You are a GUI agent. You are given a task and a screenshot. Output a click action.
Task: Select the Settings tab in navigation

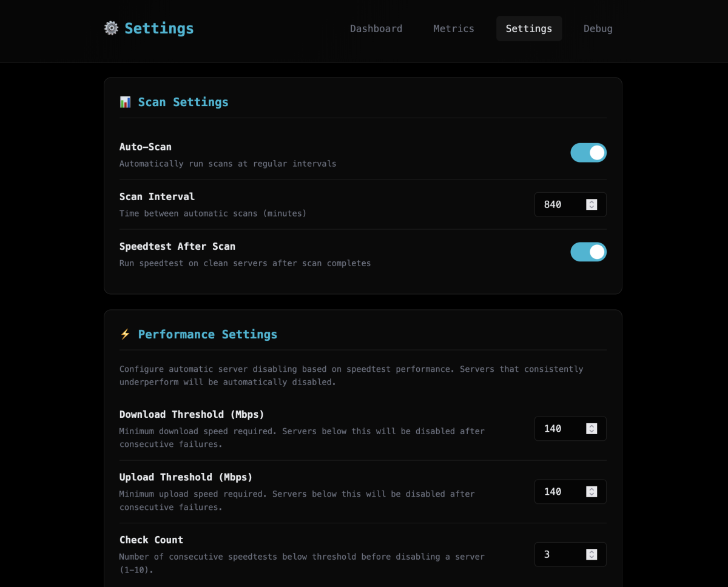(x=528, y=29)
